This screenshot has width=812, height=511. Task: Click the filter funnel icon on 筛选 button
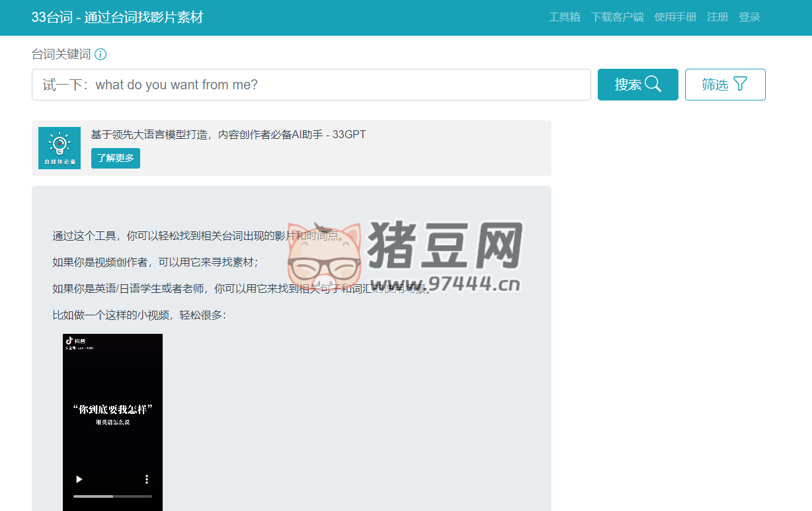(741, 84)
